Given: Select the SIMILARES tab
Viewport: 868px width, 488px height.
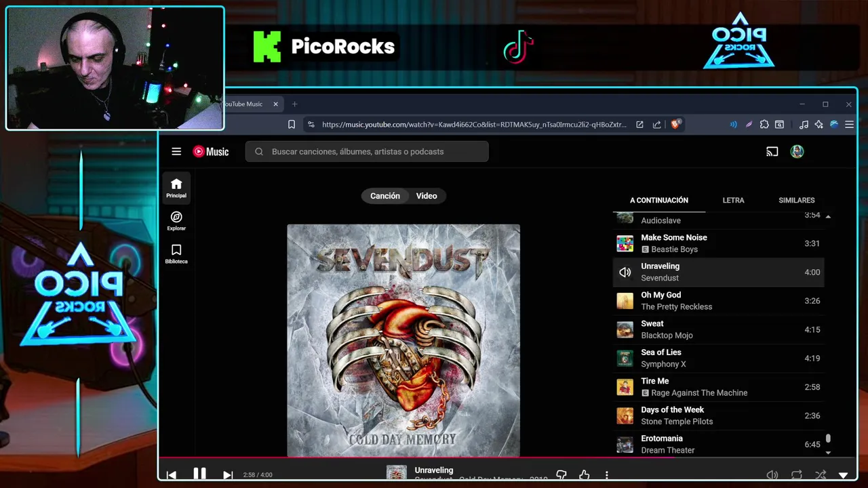Looking at the screenshot, I should click(x=797, y=201).
